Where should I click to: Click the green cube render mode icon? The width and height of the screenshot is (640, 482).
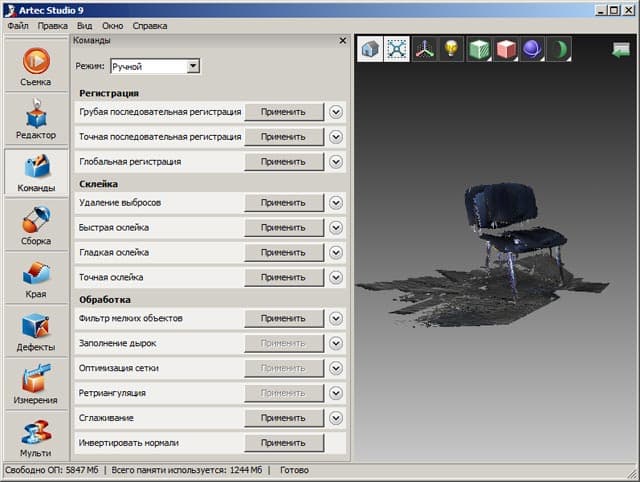click(x=479, y=49)
